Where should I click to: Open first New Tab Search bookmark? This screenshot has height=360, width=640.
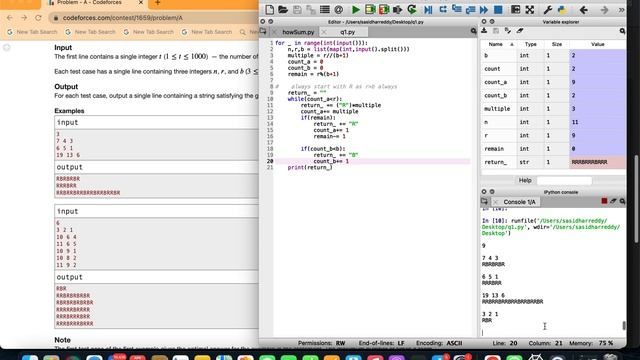[x=33, y=32]
